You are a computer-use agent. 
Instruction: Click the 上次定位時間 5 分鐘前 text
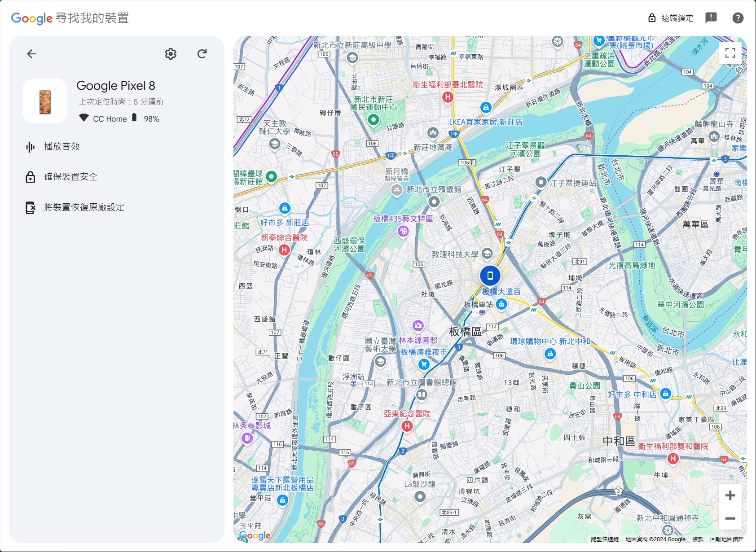coord(121,102)
